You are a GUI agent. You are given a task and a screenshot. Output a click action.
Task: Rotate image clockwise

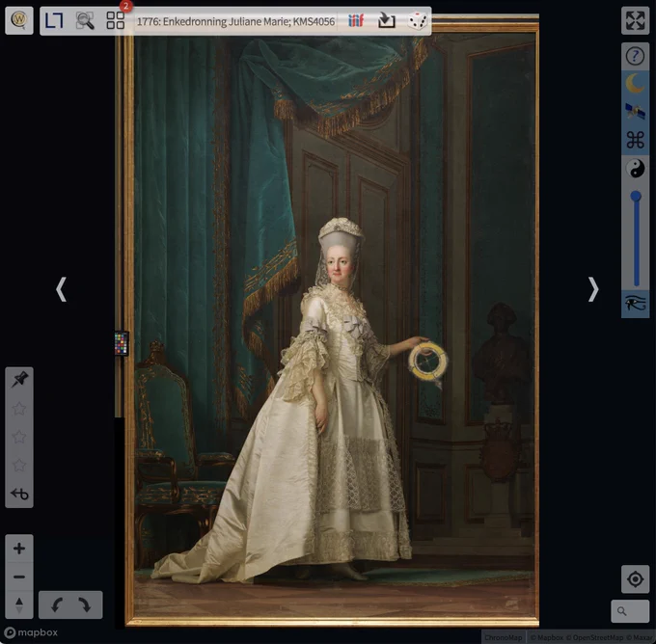(x=84, y=604)
